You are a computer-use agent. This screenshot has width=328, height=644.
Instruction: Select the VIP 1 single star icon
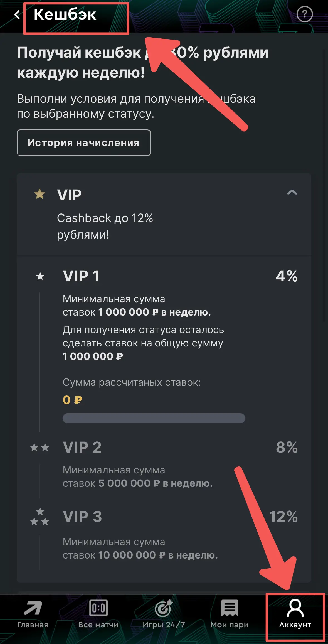click(x=40, y=276)
